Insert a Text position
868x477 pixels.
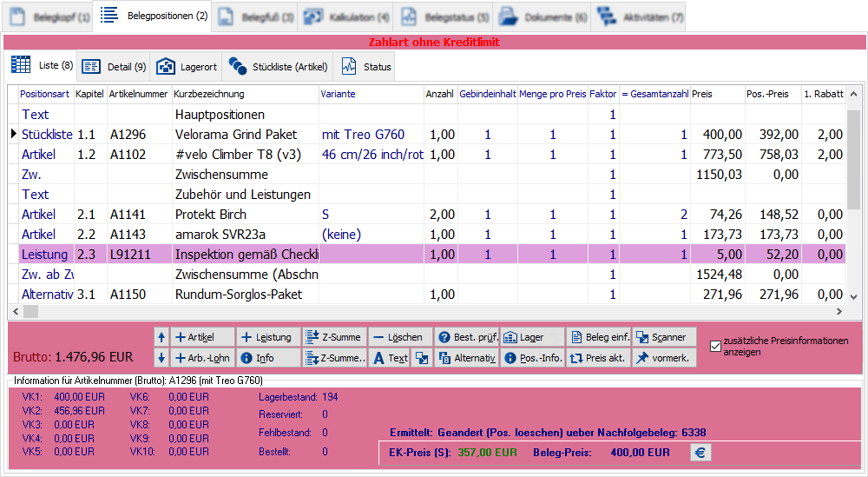(390, 358)
